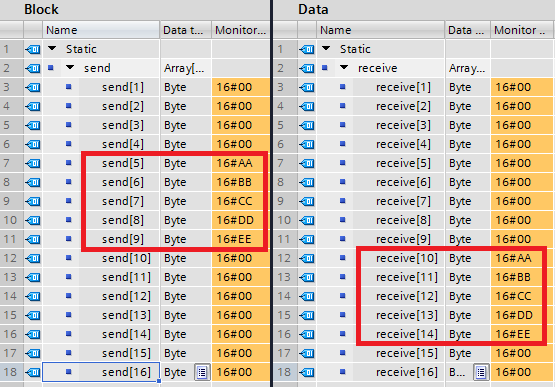Click the tag icon of send[1] row
The image size is (555, 387).
pos(33,87)
